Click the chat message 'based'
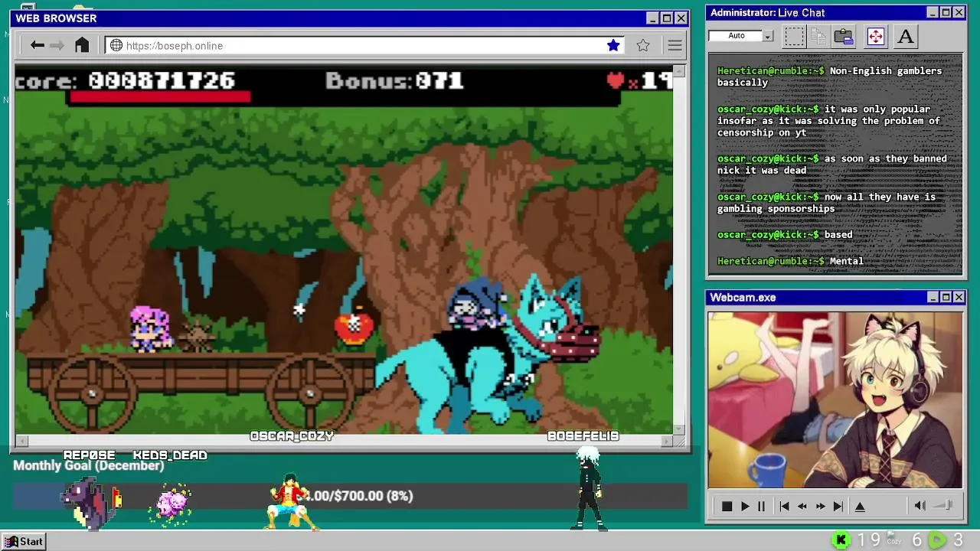The height and width of the screenshot is (551, 980). click(838, 235)
